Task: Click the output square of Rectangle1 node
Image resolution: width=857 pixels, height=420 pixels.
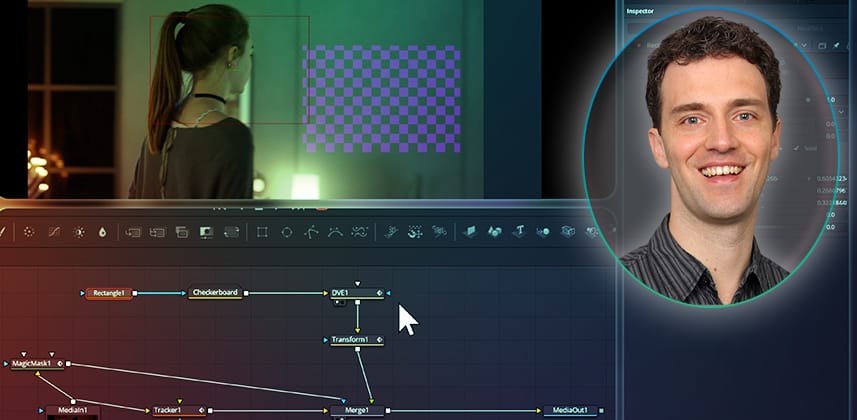Action: tap(136, 293)
